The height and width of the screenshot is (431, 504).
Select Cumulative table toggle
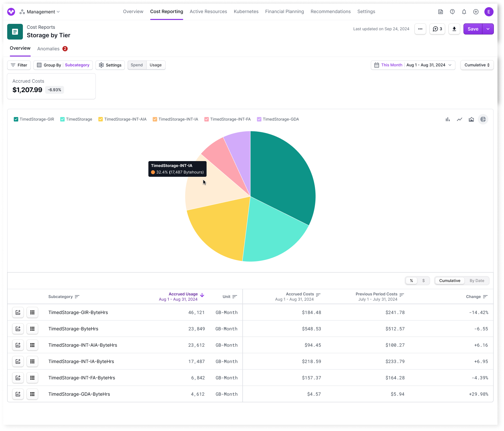click(x=450, y=281)
